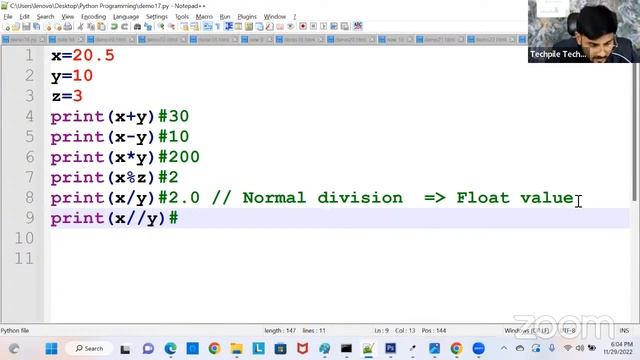
Task: Open Microsoft Edge from taskbar
Action: click(171, 349)
